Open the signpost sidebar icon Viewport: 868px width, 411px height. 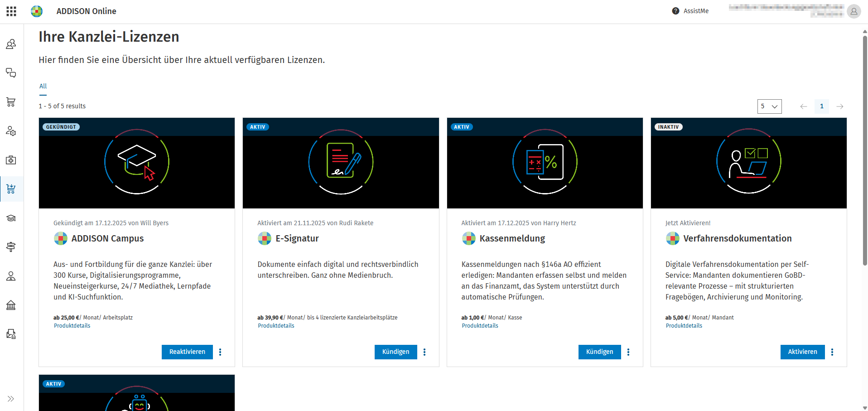[11, 247]
